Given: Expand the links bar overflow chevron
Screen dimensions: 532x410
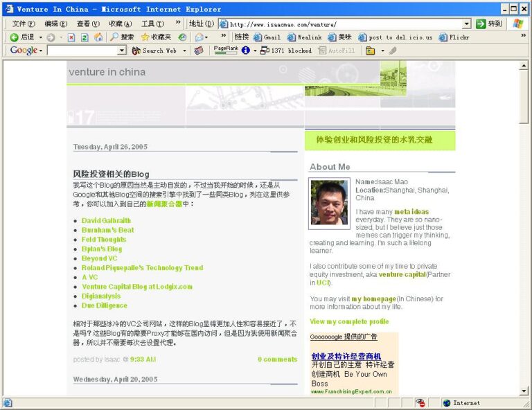Looking at the screenshot, I should [x=524, y=35].
